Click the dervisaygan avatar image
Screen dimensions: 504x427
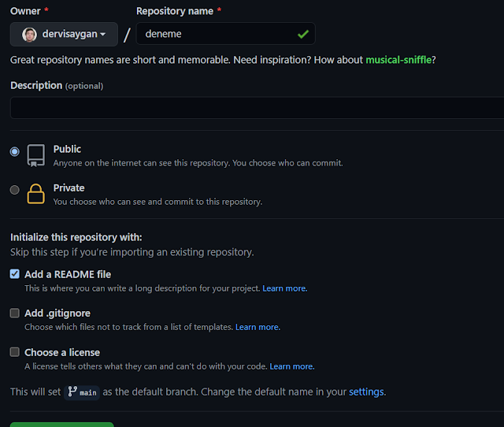point(29,35)
